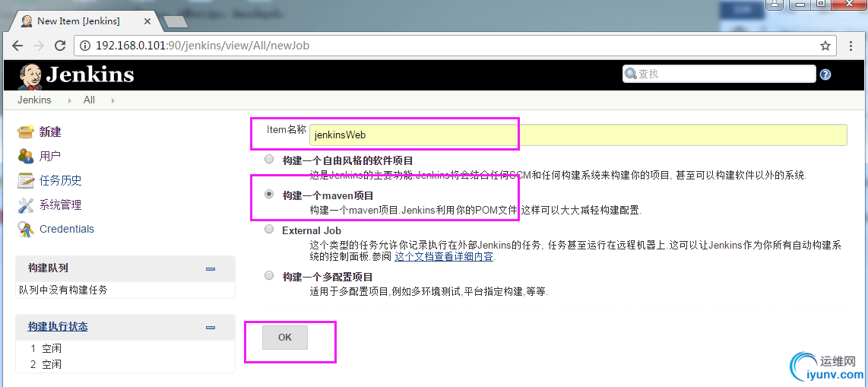
Task: Click the 构建一个自由风格的软件项目 label
Action: [347, 160]
